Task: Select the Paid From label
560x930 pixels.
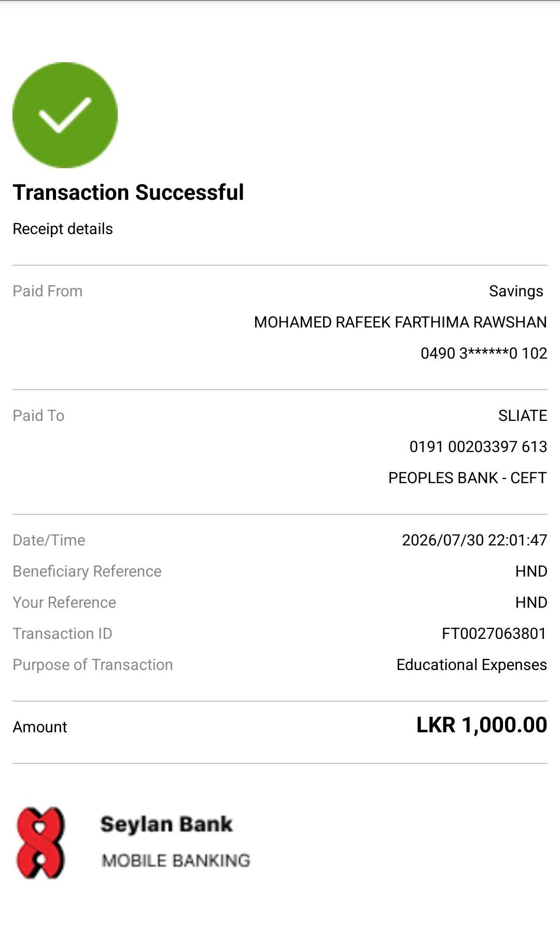Action: click(x=48, y=291)
